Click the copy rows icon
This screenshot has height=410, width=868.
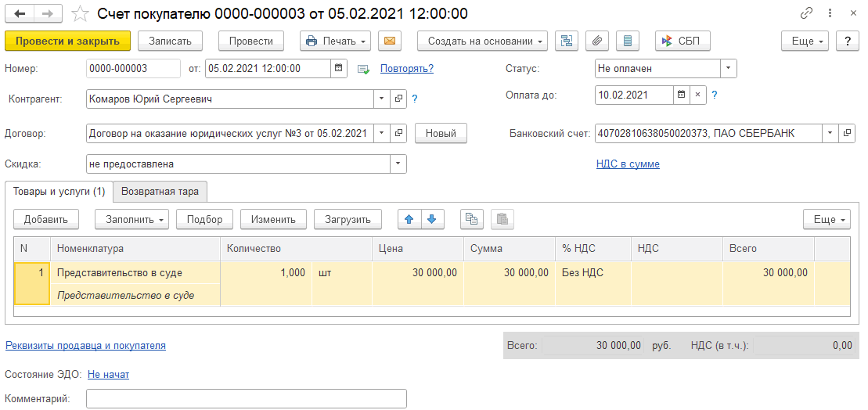click(471, 220)
